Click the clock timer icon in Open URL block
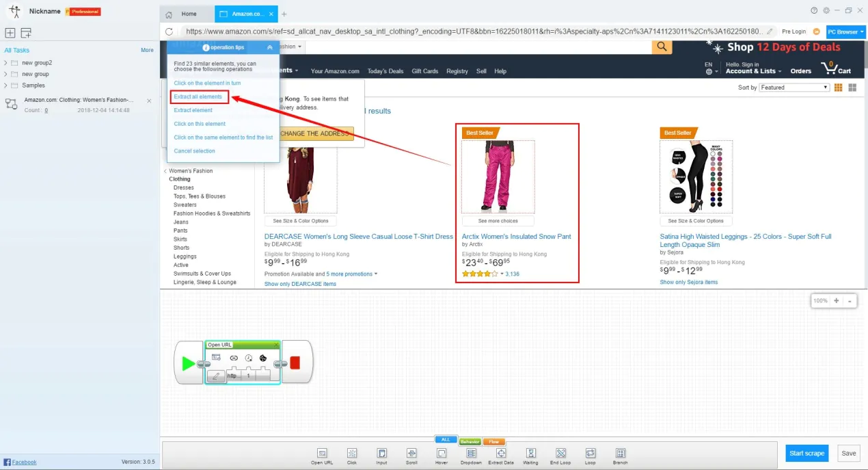868x470 pixels. tap(249, 358)
